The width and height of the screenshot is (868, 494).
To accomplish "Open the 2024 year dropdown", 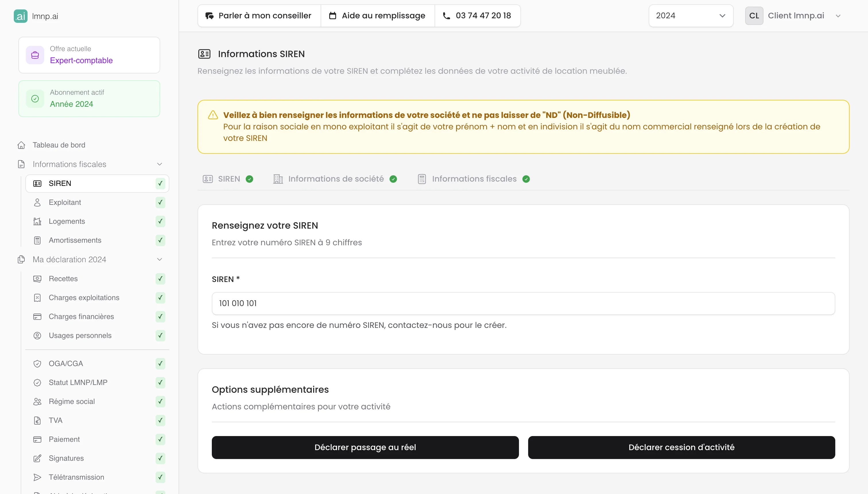I will 690,15.
